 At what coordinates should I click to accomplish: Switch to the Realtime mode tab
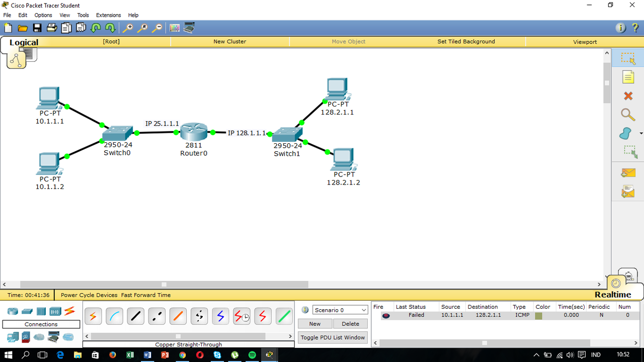coord(613,295)
